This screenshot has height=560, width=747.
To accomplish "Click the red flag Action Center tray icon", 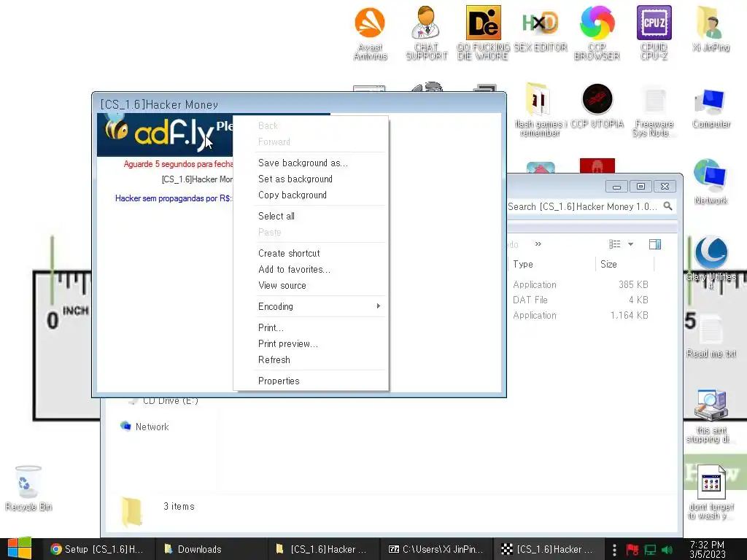I will (632, 550).
